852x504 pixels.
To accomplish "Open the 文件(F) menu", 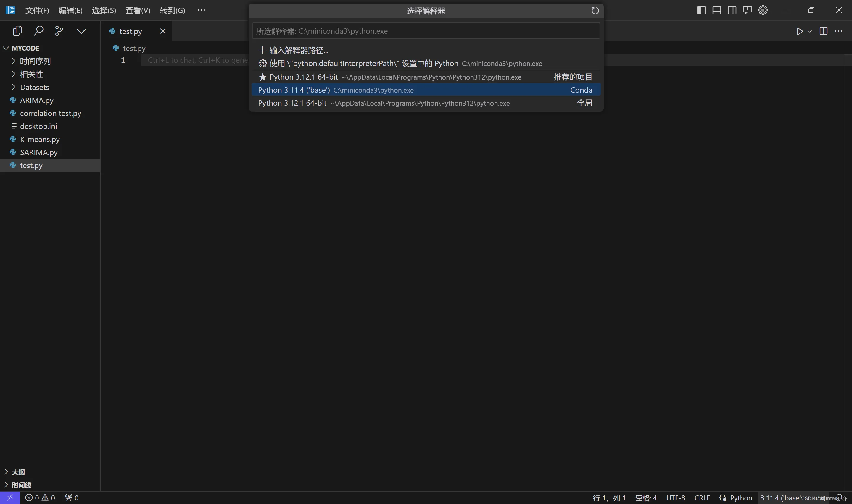I will [x=37, y=11].
